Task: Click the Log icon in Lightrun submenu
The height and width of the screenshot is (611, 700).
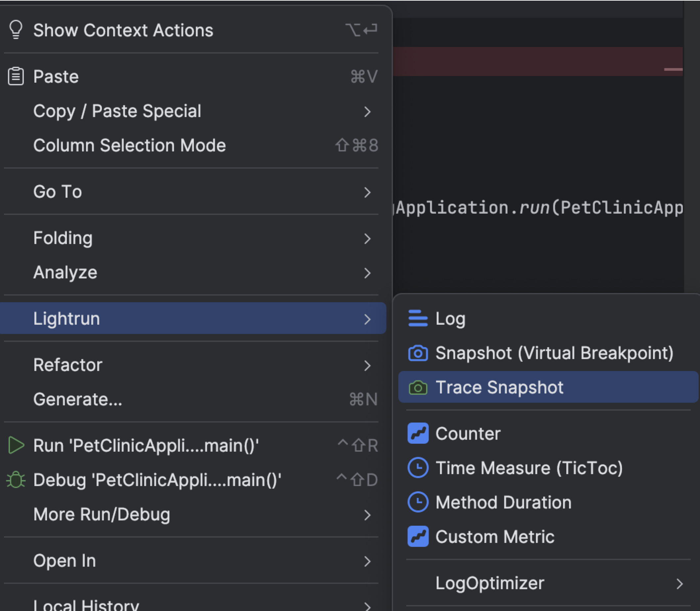Action: (418, 318)
